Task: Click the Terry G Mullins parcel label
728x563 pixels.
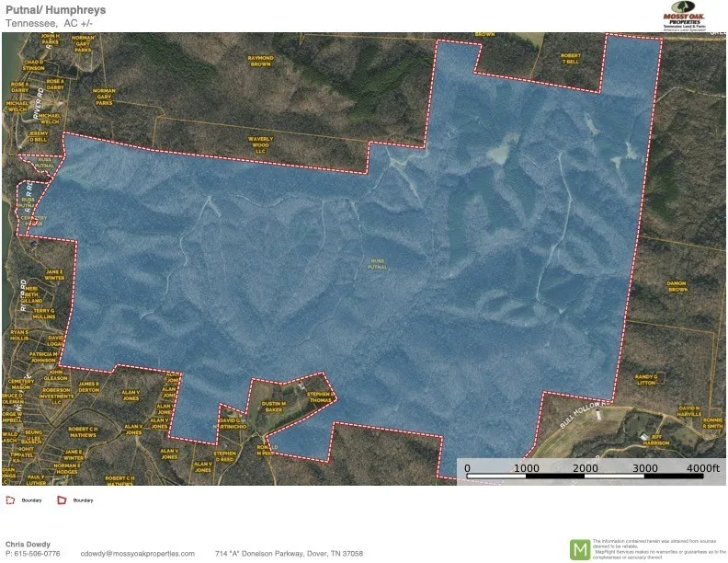Action: [44, 314]
